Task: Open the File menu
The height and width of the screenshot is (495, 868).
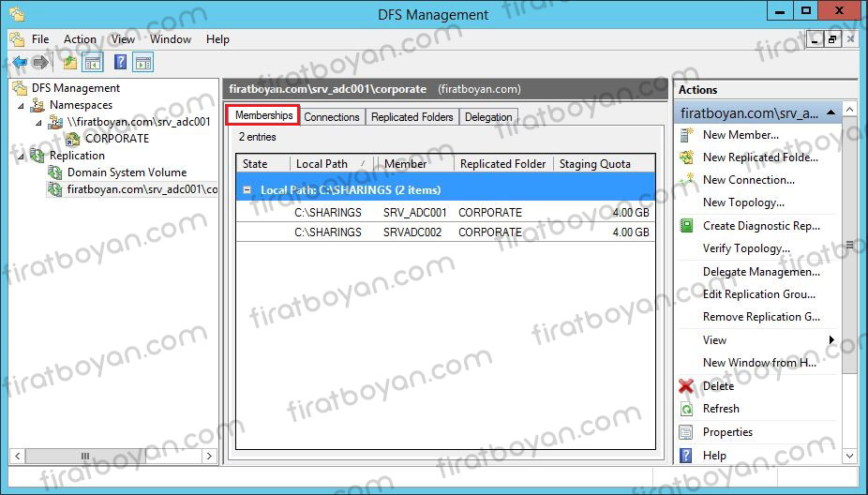Action: tap(40, 39)
